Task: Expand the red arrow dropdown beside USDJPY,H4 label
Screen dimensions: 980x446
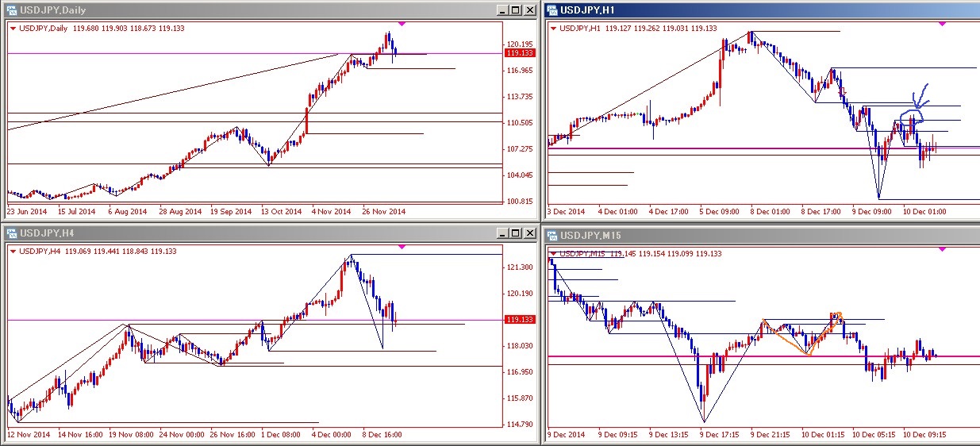Action: pyautogui.click(x=13, y=252)
